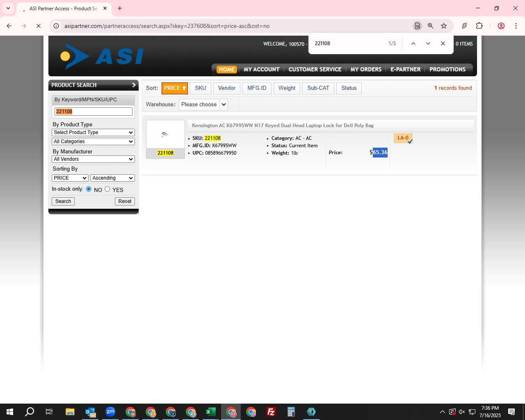525x420 pixels.
Task: Open Google Lens search icon in address bar
Action: coord(417,26)
